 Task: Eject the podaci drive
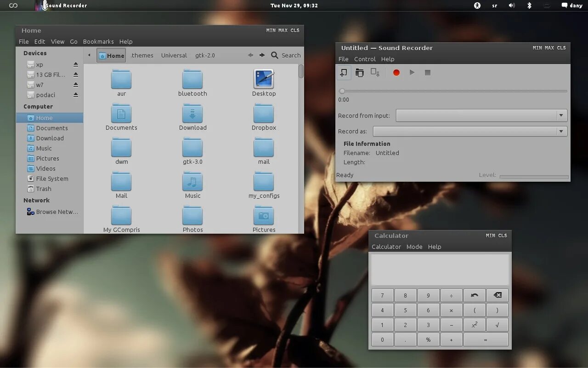tap(76, 95)
